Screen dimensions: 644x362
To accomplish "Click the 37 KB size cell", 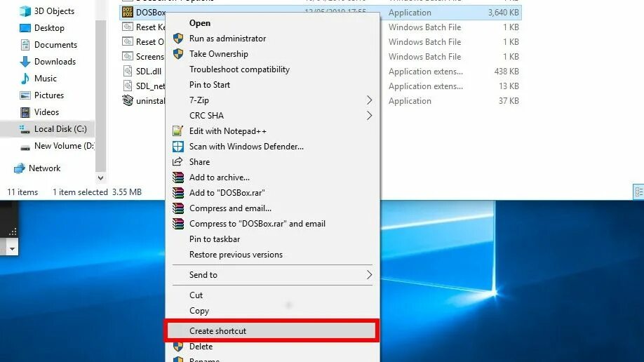I will 509,101.
